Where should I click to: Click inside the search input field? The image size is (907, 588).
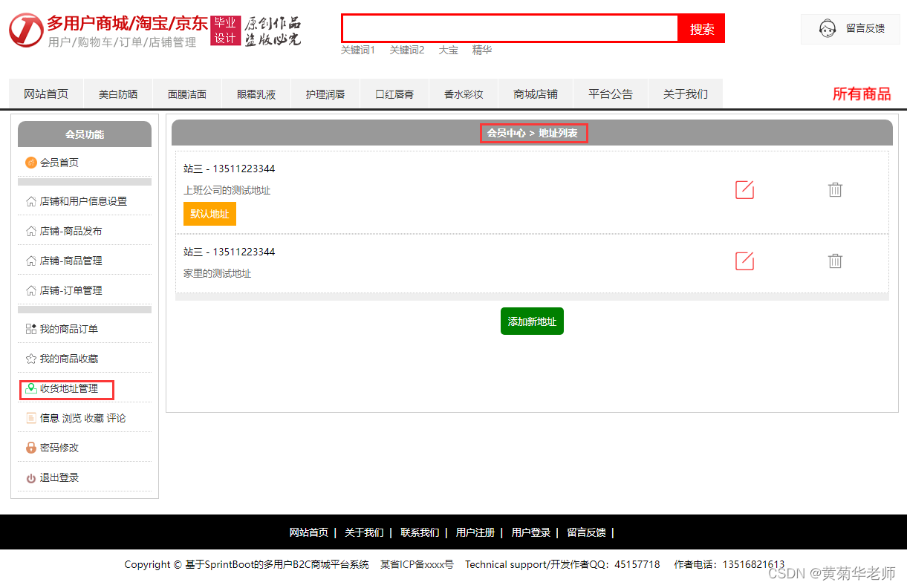[x=509, y=28]
